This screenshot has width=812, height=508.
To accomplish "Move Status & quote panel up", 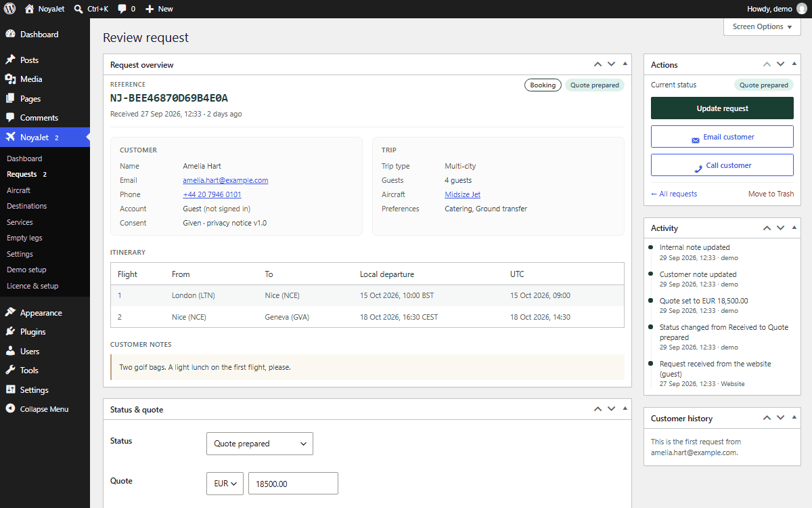I will pos(597,409).
